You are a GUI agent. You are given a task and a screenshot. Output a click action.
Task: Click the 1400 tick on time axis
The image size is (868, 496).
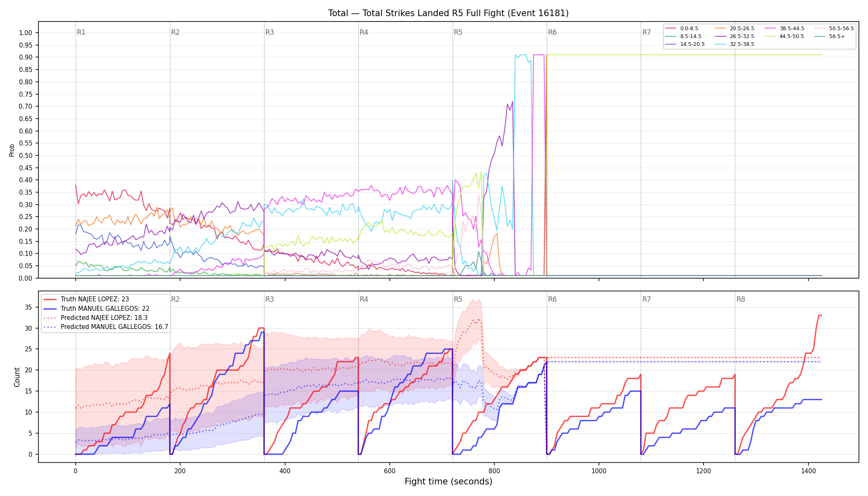pos(808,471)
